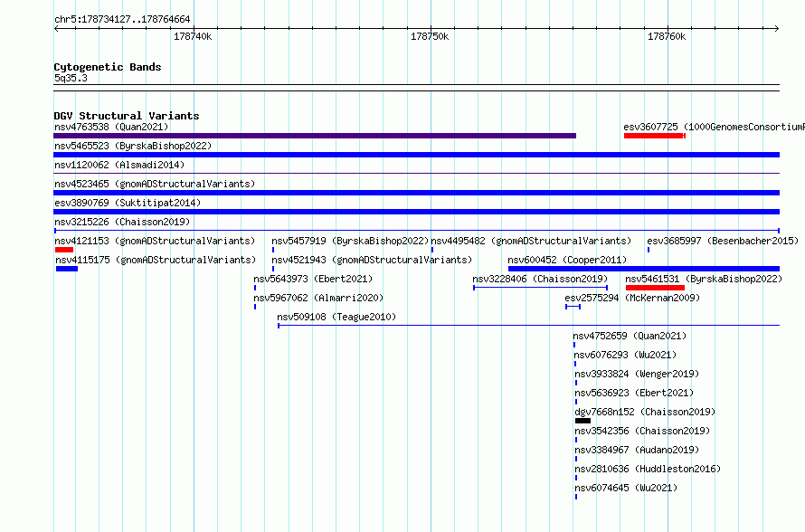Click nsv3384967 (Audano2019) label
The height and width of the screenshot is (532, 805).
[637, 450]
